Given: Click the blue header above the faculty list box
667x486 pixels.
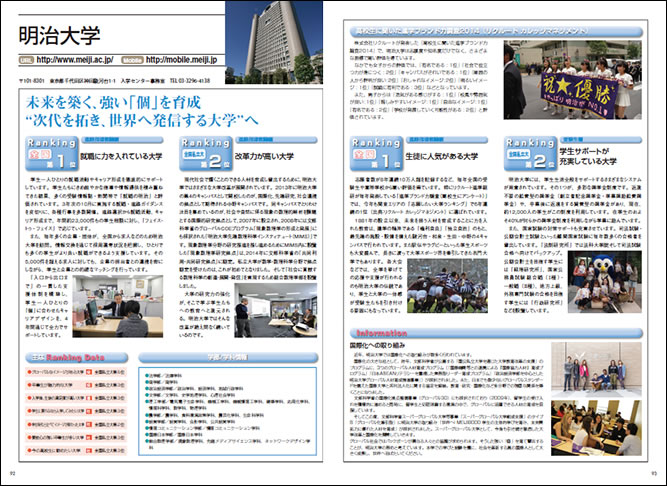Looking at the screenshot, I should click(228, 358).
